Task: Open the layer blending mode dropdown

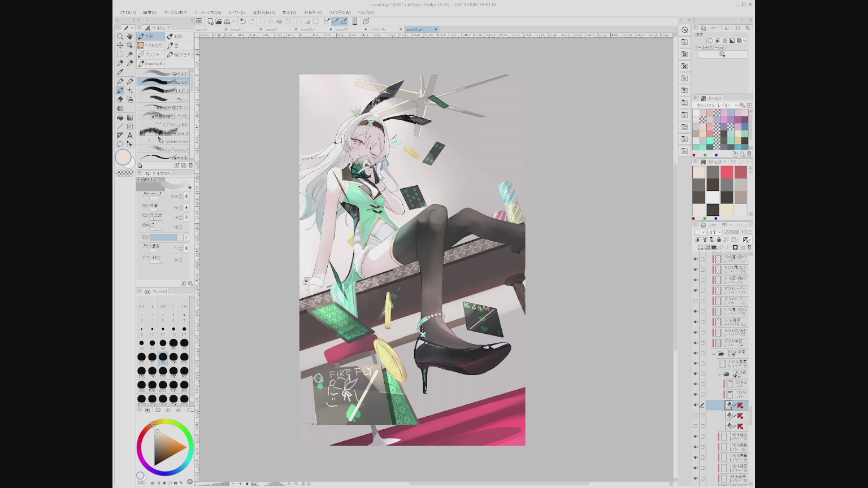Action: point(715,232)
